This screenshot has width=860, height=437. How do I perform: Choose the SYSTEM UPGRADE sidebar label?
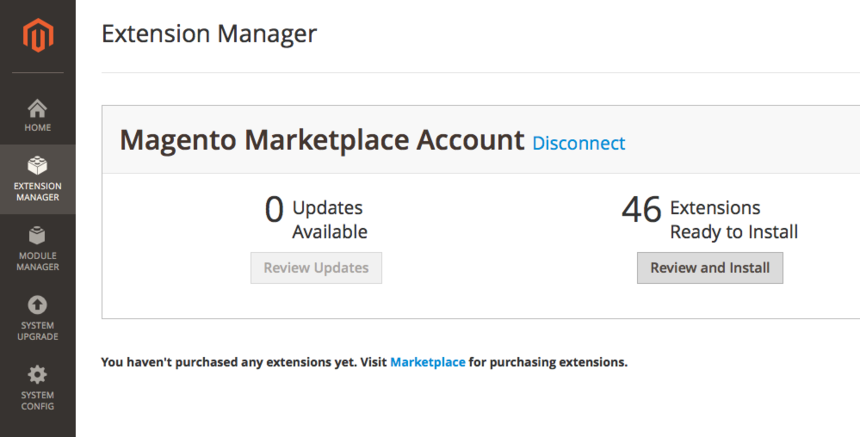click(37, 331)
